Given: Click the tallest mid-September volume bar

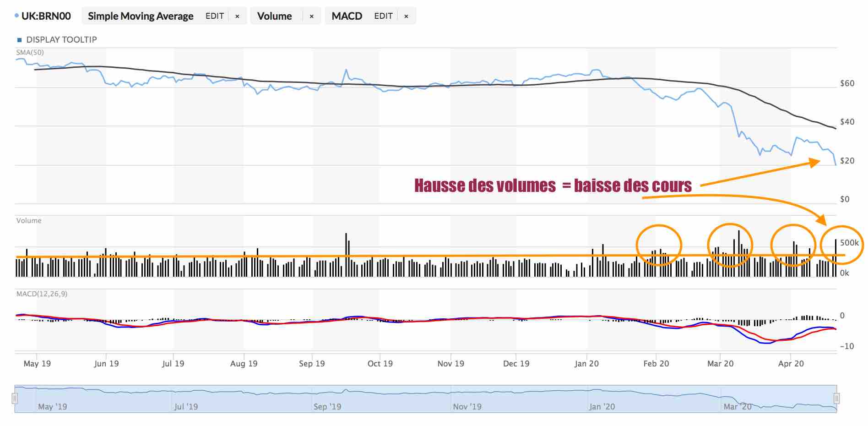Looking at the screenshot, I should tap(346, 255).
